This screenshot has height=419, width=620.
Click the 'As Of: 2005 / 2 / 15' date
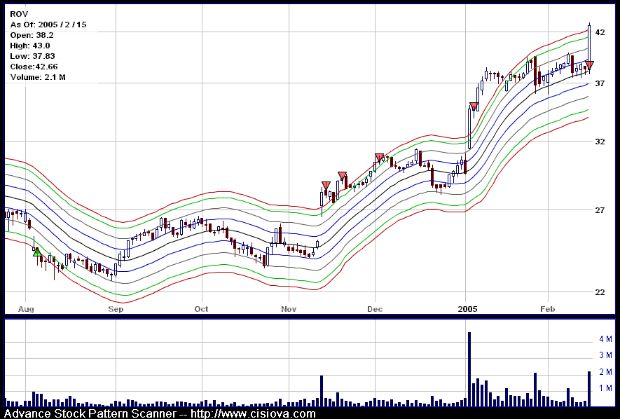48,25
